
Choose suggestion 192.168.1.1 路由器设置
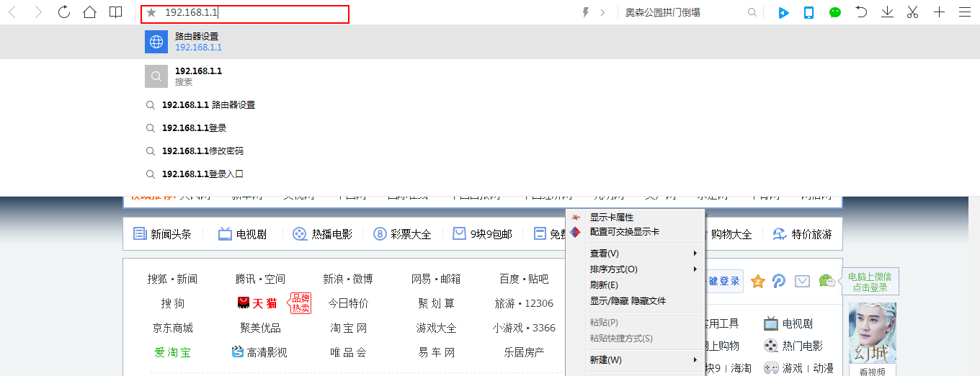pos(208,104)
